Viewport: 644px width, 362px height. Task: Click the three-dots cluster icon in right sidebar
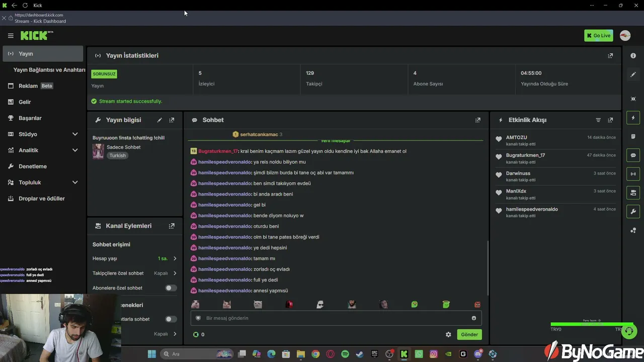click(633, 230)
